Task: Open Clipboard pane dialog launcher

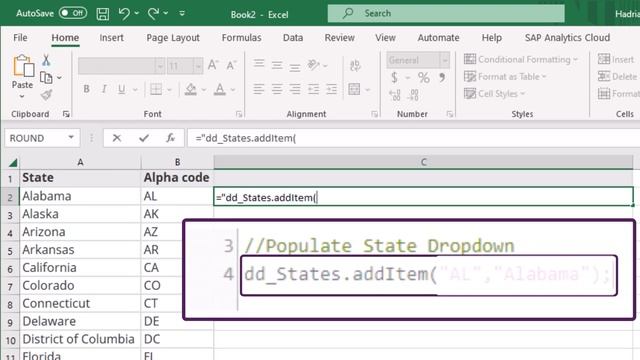Action: click(66, 114)
